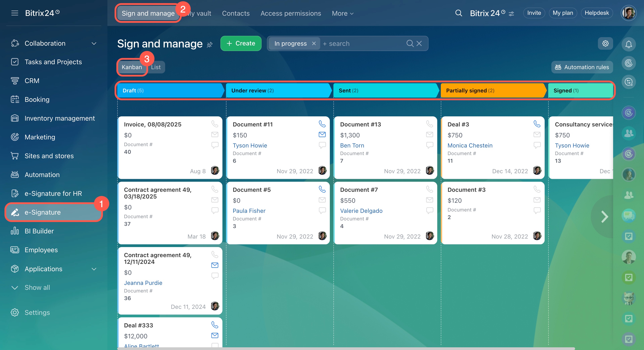
Task: Click phone icon on Deal #333 card
Action: (215, 325)
